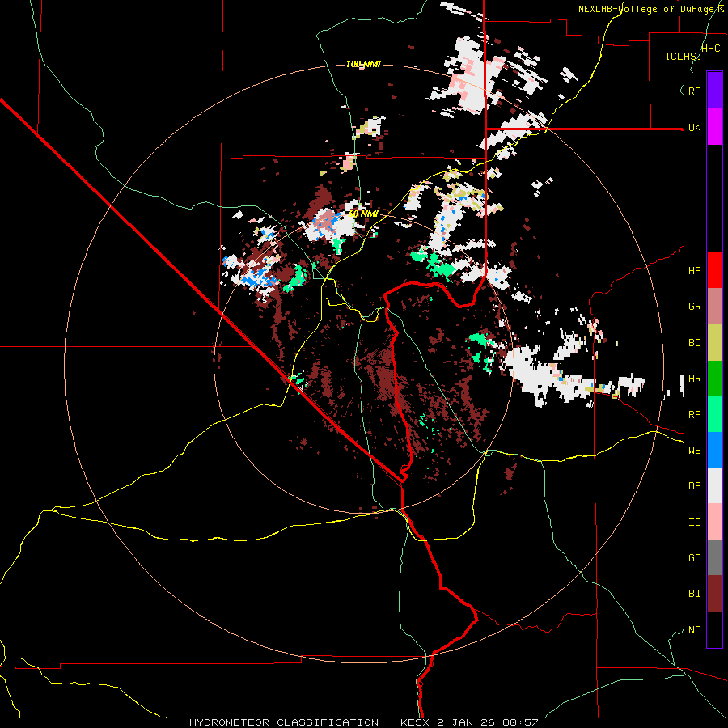This screenshot has height=728, width=728.
Task: Click the RF purple color swatch
Action: tap(714, 91)
